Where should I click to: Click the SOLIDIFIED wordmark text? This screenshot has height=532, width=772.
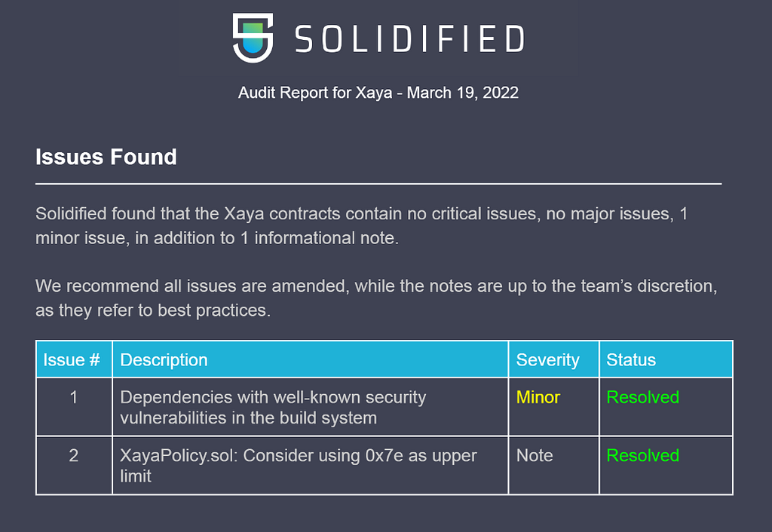(x=409, y=39)
